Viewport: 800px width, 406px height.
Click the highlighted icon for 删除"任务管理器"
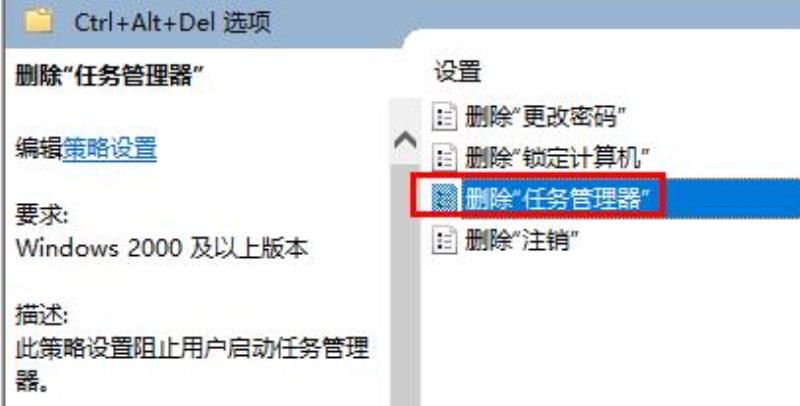click(x=444, y=197)
